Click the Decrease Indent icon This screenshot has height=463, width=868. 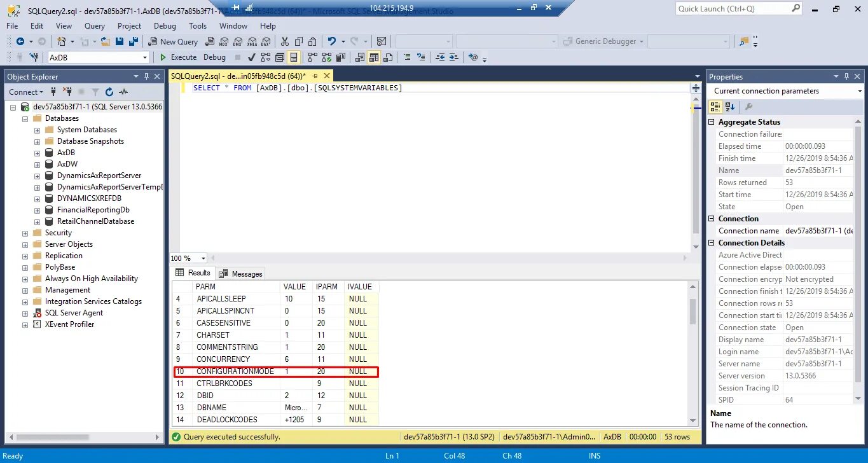(440, 57)
